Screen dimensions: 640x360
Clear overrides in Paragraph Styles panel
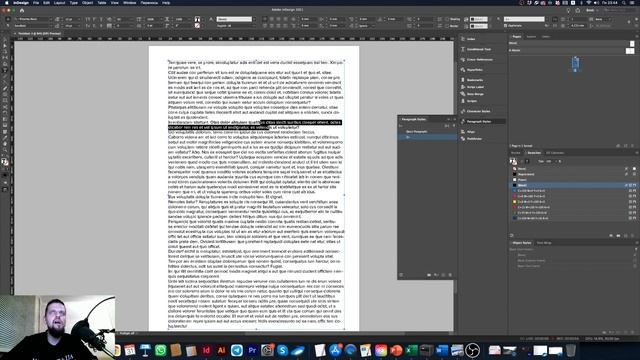436,275
